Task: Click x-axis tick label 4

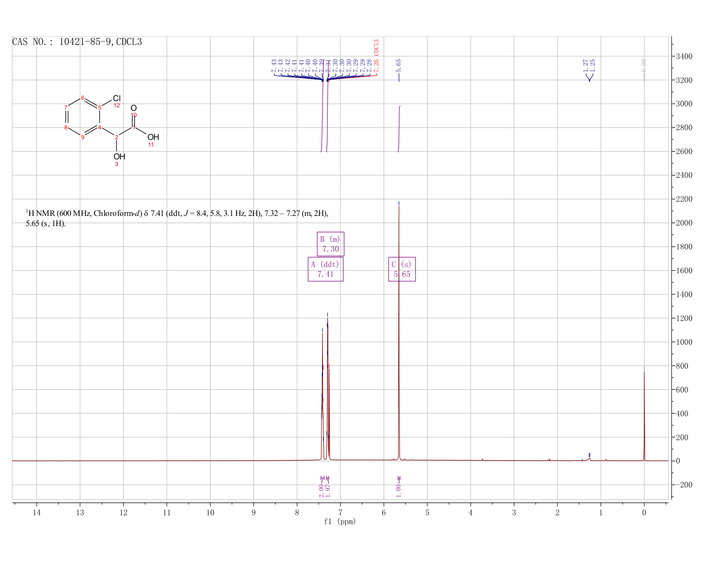Action: coord(471,513)
